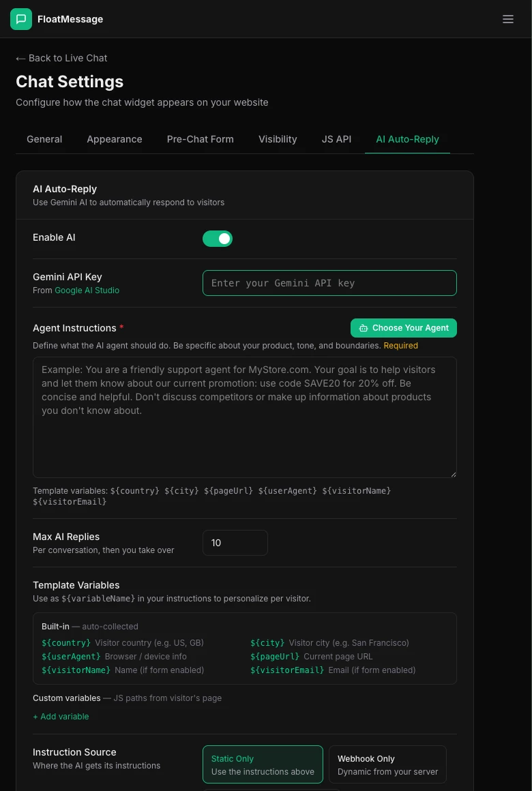Image resolution: width=532 pixels, height=791 pixels.
Task: Open the Appearance tab
Action: pyautogui.click(x=114, y=139)
